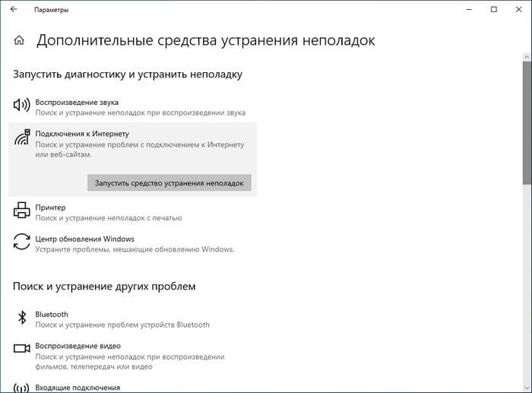Click the Internet connections Wi-Fi icon
This screenshot has height=393, width=532.
point(22,138)
